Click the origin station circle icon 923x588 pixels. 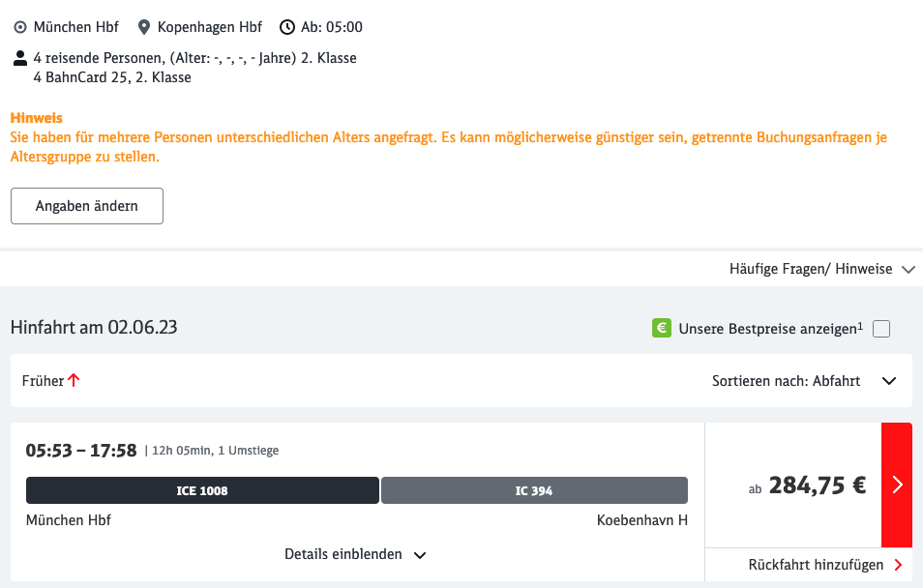[20, 27]
